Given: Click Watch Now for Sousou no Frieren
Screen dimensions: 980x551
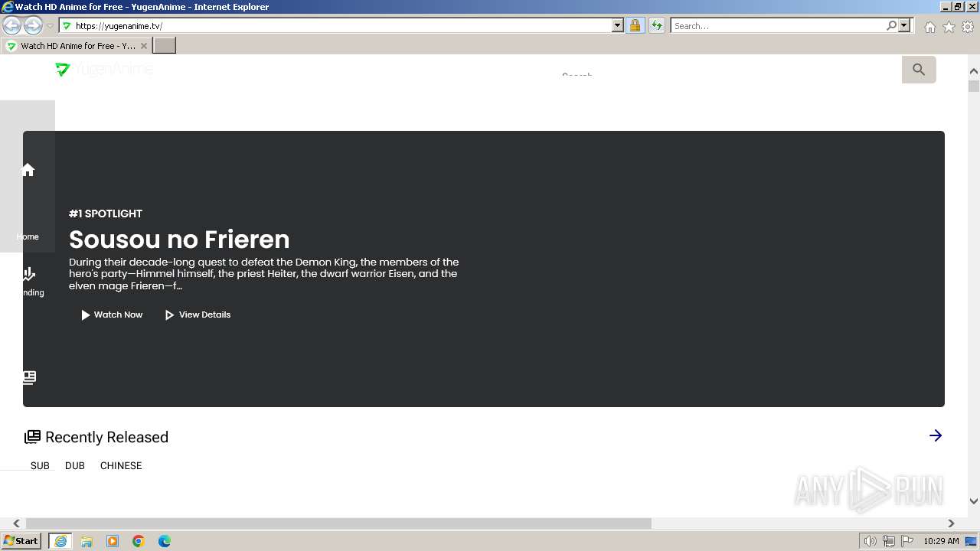Looking at the screenshot, I should point(112,315).
